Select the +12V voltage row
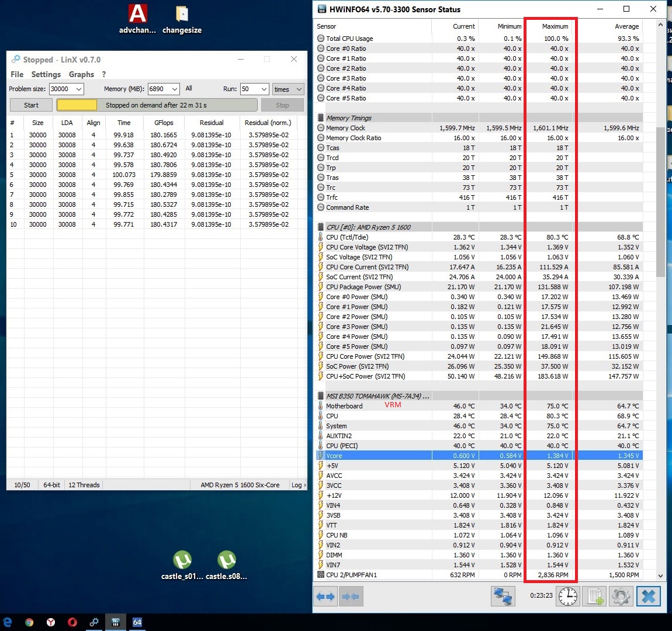Image resolution: width=672 pixels, height=631 pixels. coord(479,495)
